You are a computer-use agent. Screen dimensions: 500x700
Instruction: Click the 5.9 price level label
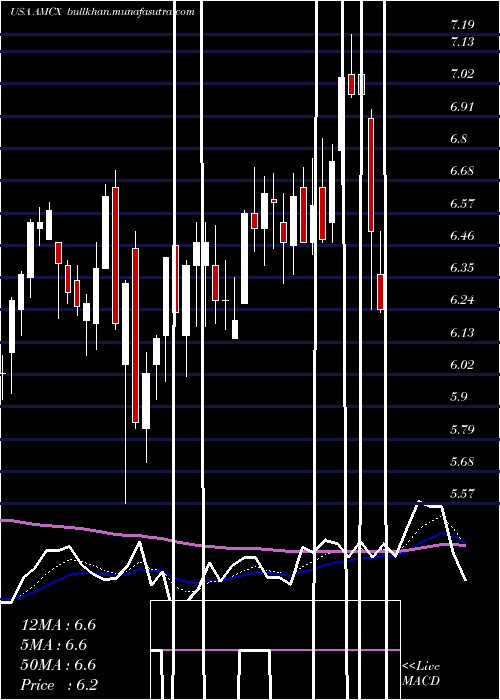point(459,396)
